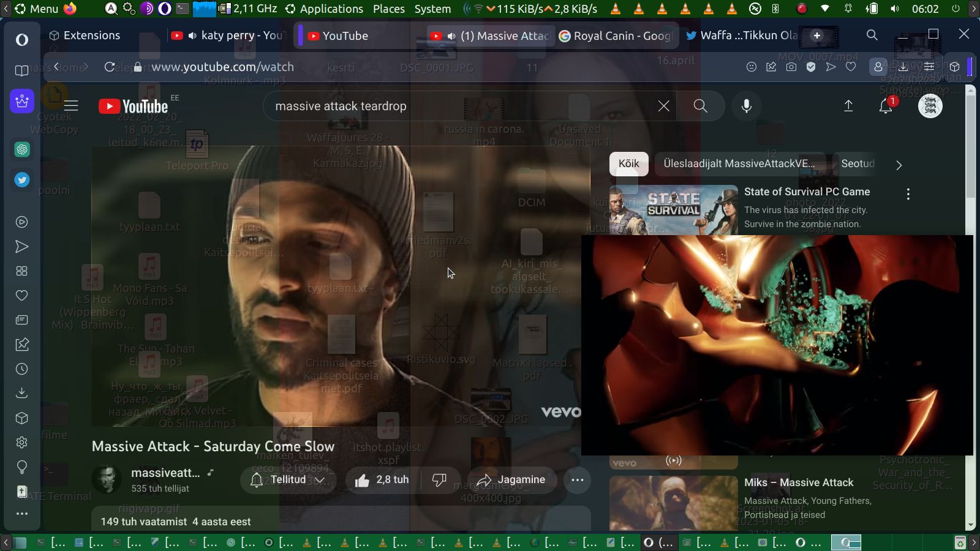Open the sidebar history clock icon

click(x=22, y=369)
